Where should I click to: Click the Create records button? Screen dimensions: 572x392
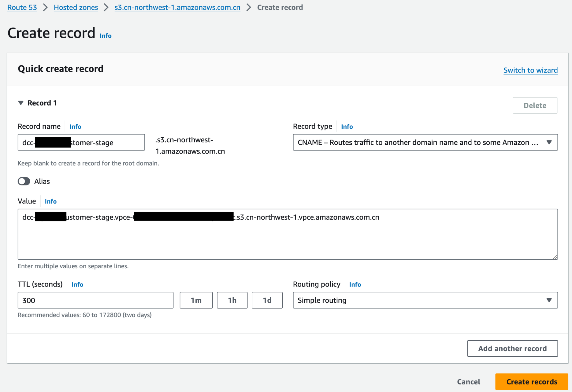coord(532,382)
